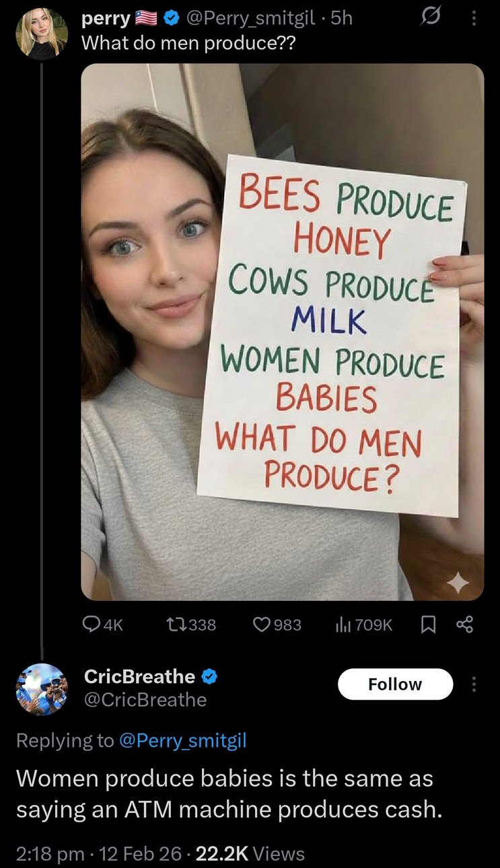Screen dimensions: 500x868
Task: Click the 22.2K Views link
Action: pos(254,853)
